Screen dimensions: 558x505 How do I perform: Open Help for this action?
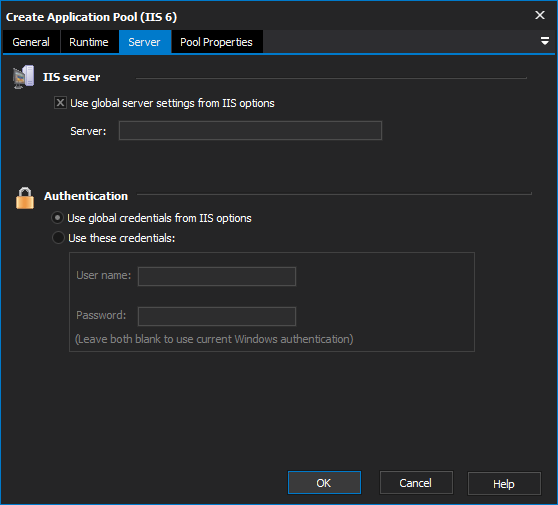tap(504, 483)
